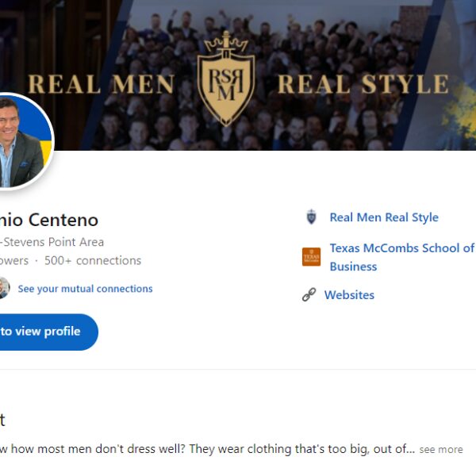Click the Texas McCombs orange logo icon
The image size is (476, 476).
(x=311, y=257)
